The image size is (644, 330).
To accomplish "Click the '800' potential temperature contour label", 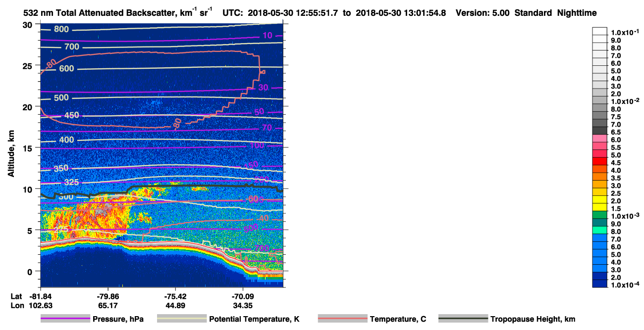I will click(x=61, y=30).
